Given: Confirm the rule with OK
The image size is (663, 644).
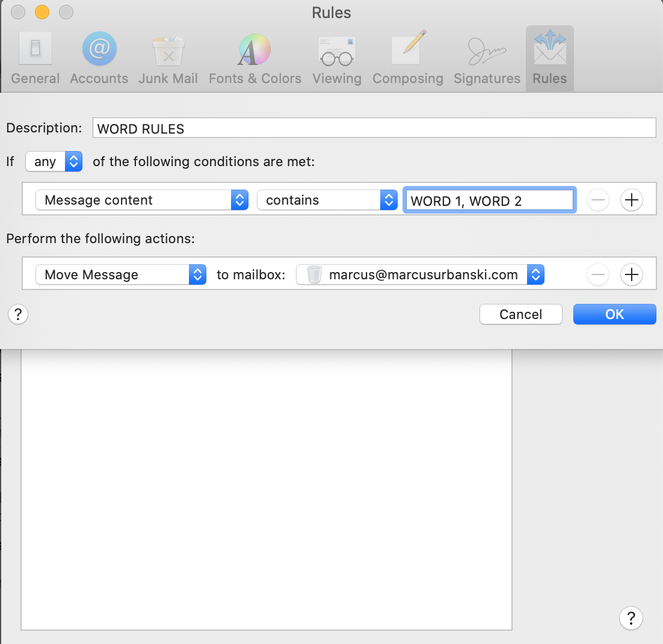Looking at the screenshot, I should pyautogui.click(x=614, y=314).
